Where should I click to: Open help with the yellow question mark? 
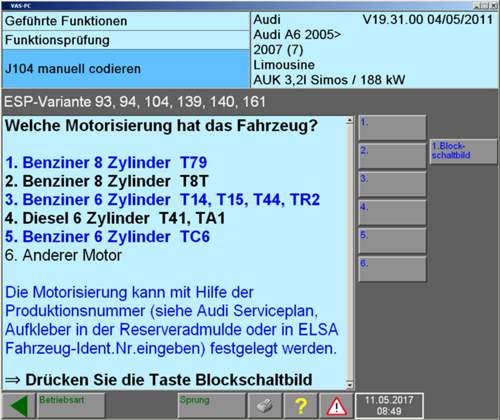[x=301, y=406]
